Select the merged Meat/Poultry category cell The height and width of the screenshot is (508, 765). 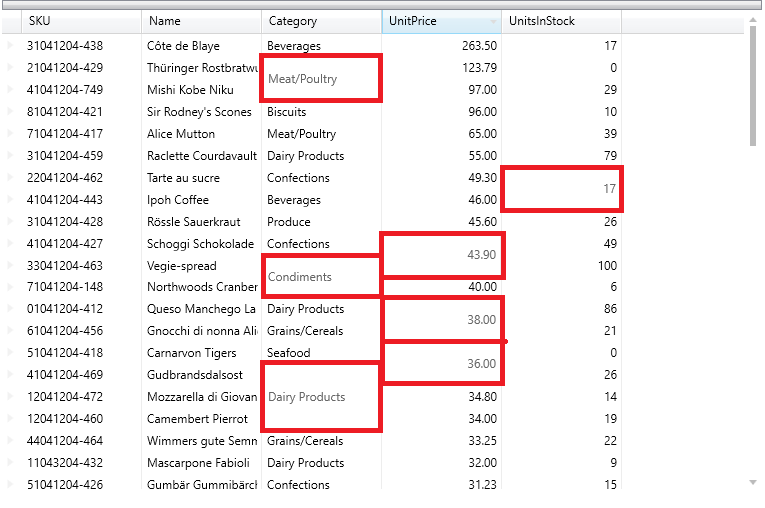320,78
